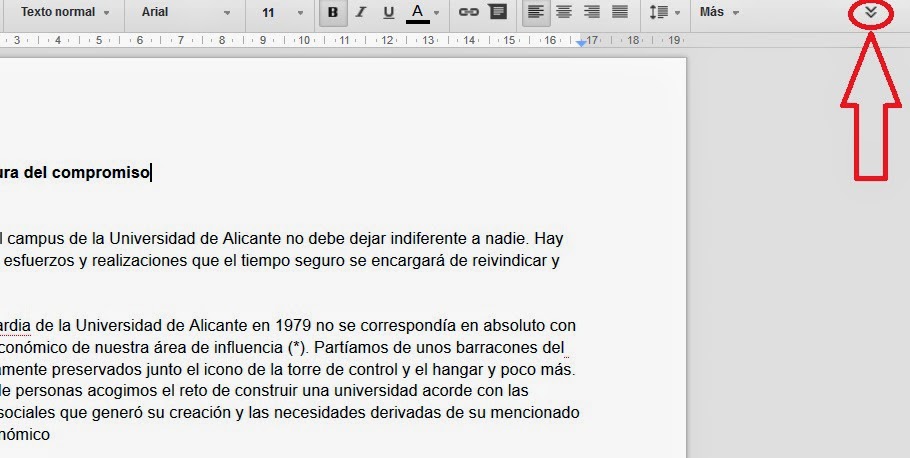Toggle bold formatting button

coord(333,13)
